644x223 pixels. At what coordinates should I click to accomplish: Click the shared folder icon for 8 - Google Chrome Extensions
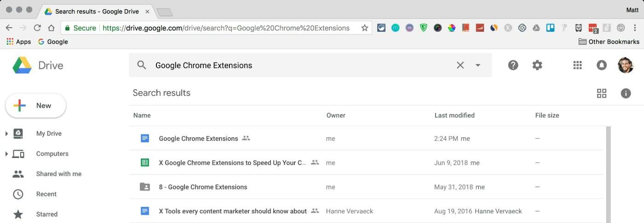coord(145,187)
